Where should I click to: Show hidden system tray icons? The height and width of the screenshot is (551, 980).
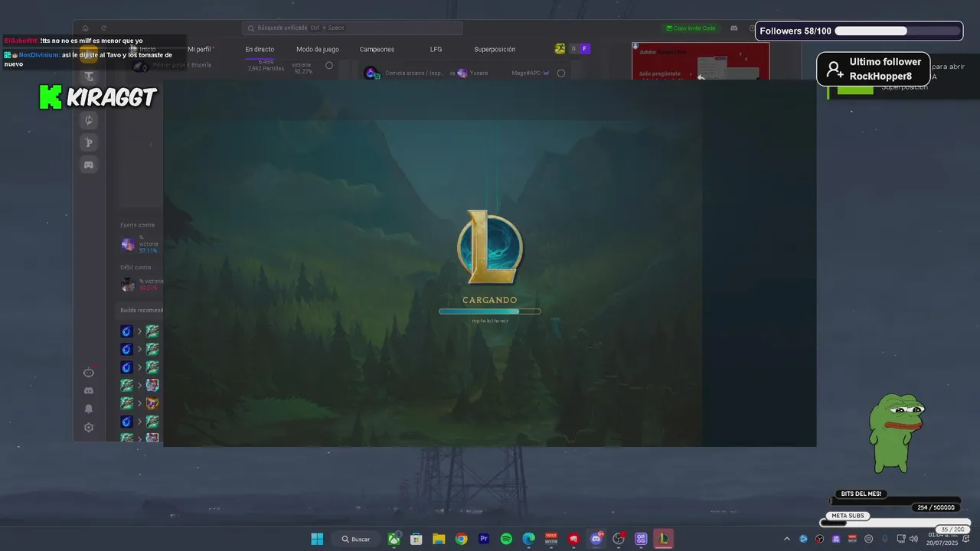[x=786, y=539]
